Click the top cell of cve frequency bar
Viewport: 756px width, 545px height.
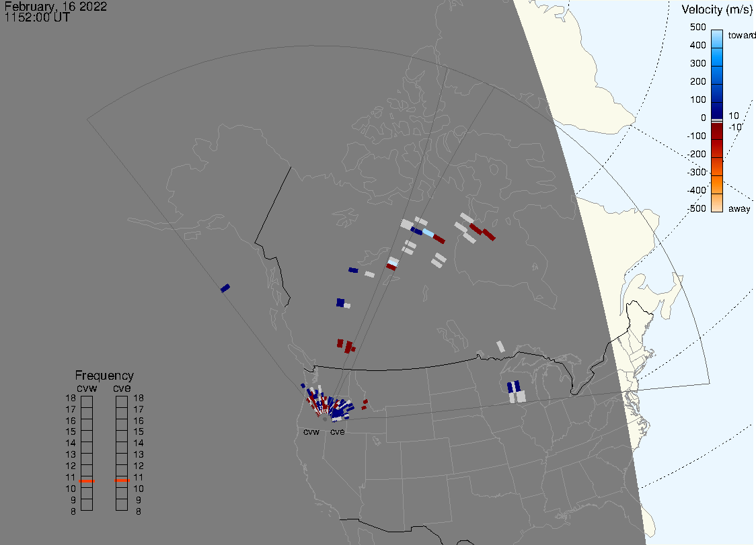[x=122, y=402]
